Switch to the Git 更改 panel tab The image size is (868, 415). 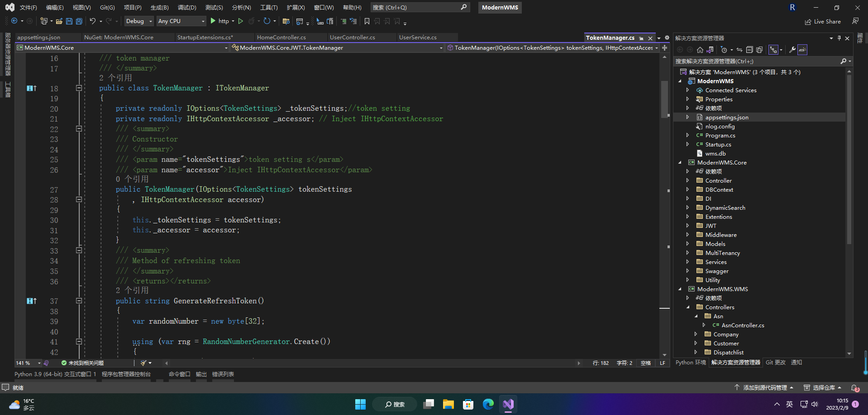click(776, 363)
